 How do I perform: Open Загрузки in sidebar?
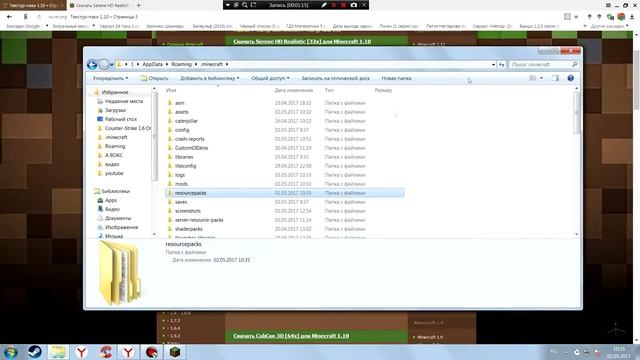(115, 110)
